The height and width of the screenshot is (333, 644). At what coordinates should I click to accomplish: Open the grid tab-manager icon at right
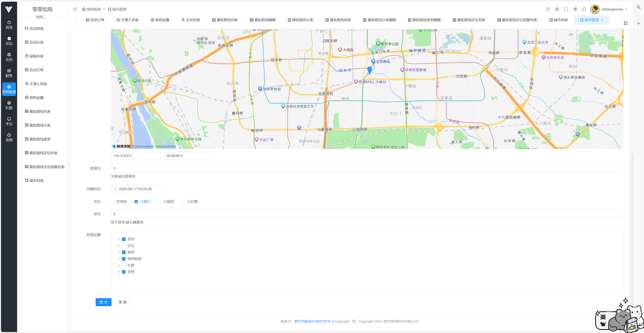(626, 23)
